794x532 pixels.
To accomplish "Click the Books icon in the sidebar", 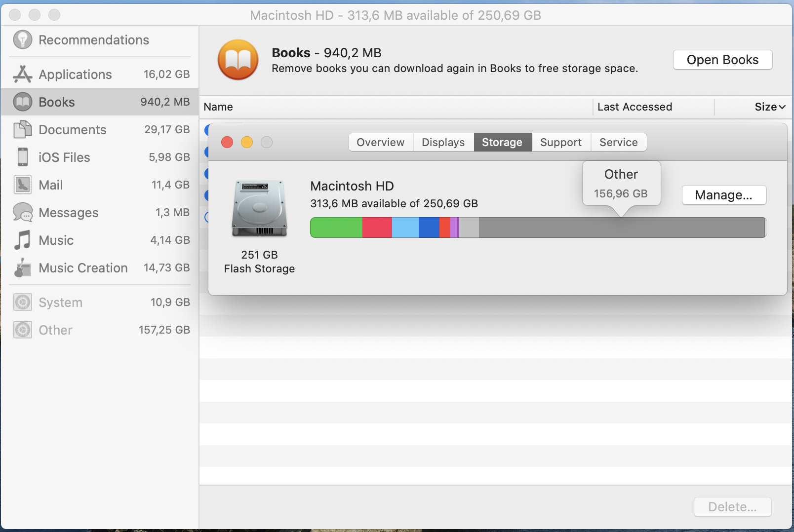I will click(x=23, y=102).
